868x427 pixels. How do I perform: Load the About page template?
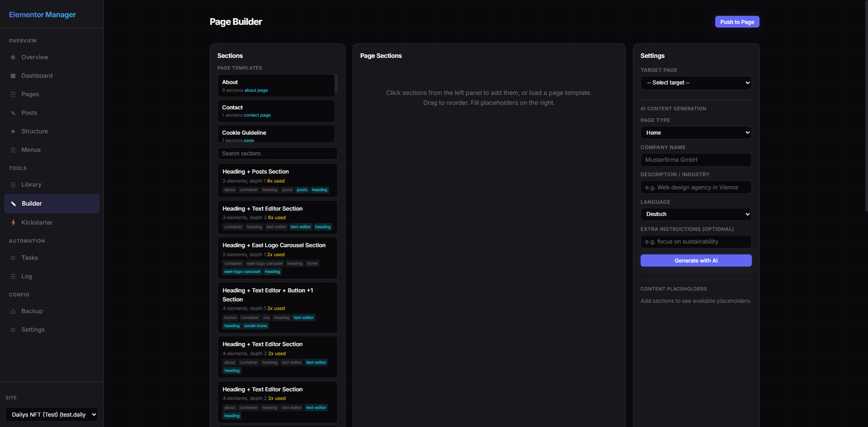click(x=276, y=86)
